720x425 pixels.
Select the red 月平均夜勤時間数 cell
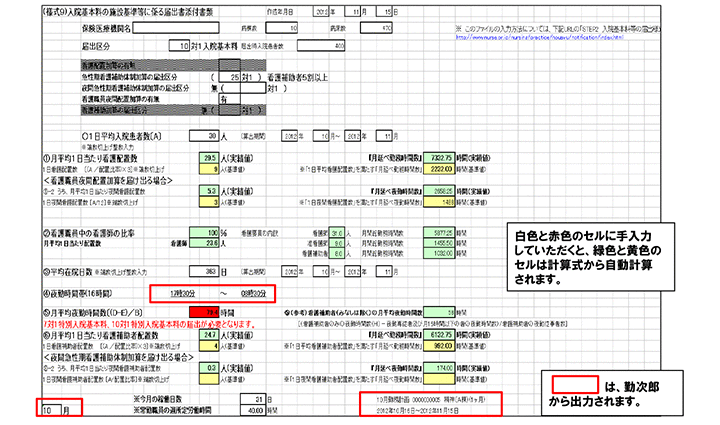(x=204, y=313)
